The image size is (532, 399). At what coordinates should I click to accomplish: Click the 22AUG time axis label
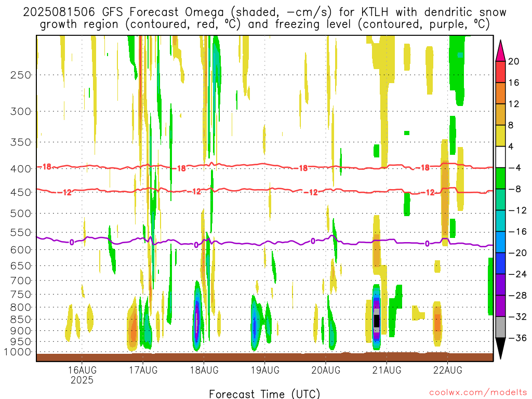pos(447,370)
